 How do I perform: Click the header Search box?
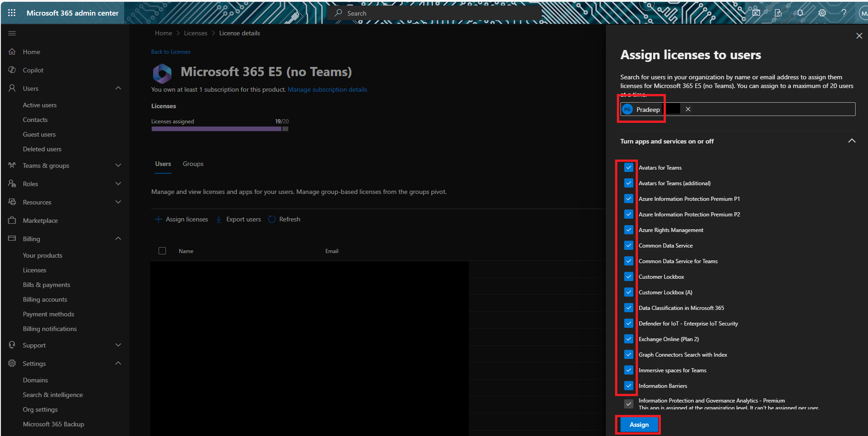pos(434,13)
